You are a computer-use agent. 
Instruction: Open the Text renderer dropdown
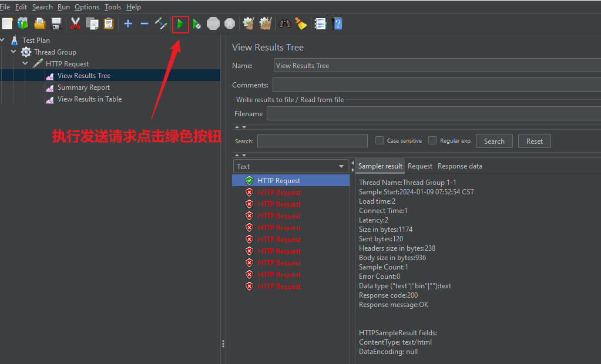coord(291,166)
